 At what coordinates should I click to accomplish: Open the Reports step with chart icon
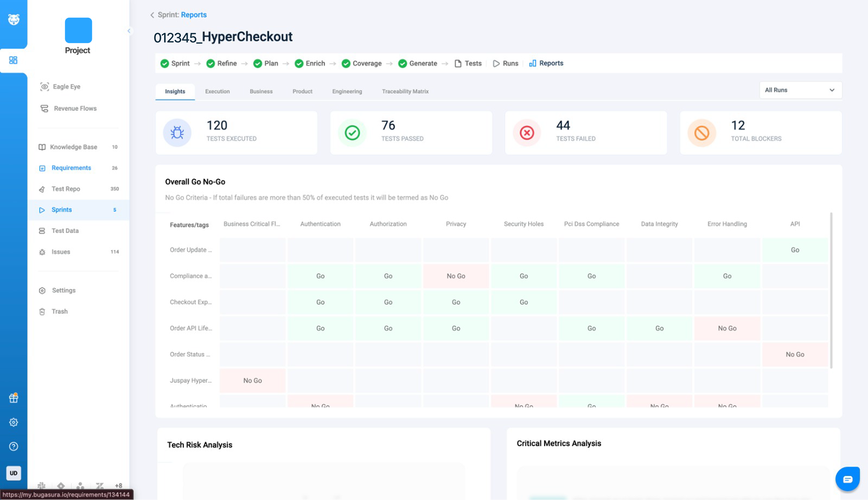(x=546, y=63)
